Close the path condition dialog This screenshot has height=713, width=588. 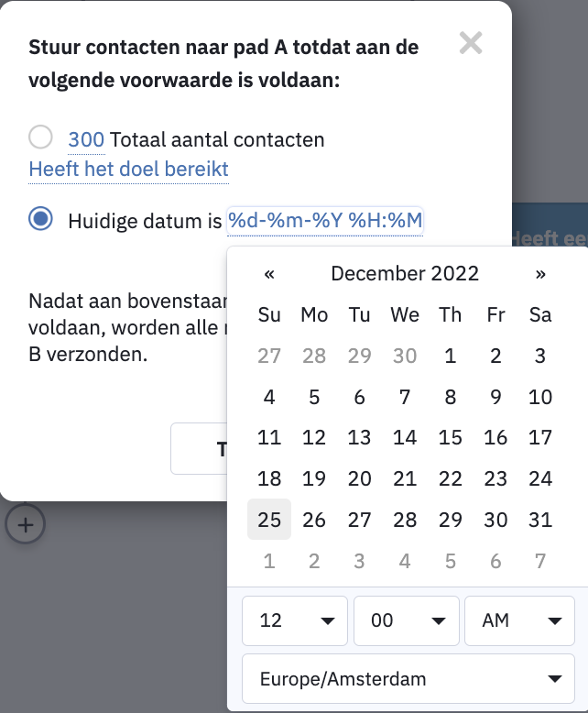pos(471,43)
